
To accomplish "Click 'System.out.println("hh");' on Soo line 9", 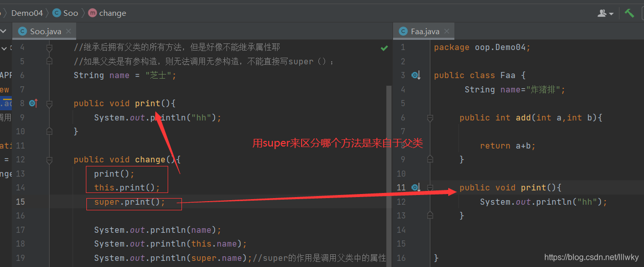I will point(158,117).
